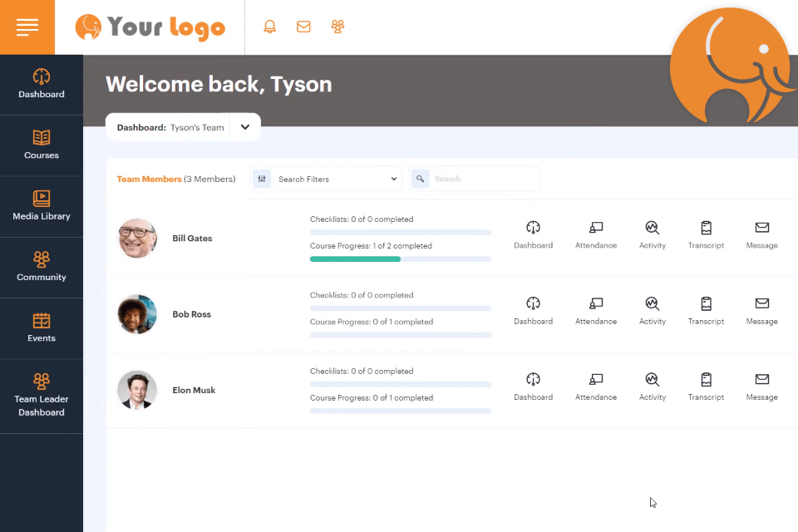
Task: Click Bob Ross' 'Checklists: 0 of 0 completed' text
Action: (362, 295)
